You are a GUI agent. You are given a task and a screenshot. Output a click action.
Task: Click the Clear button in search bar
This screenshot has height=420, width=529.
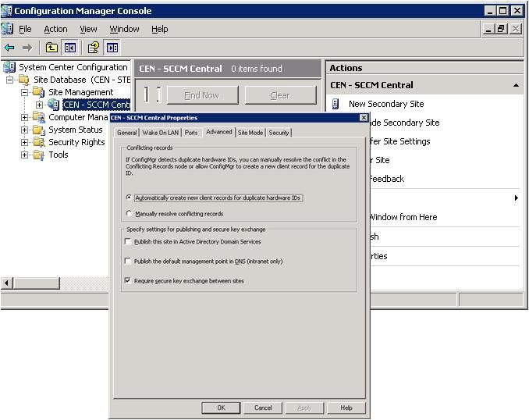(280, 95)
